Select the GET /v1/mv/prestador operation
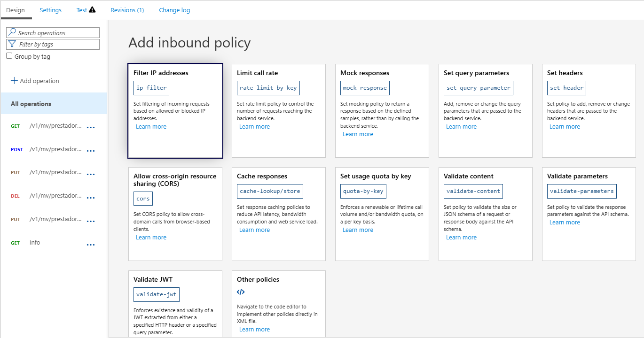The width and height of the screenshot is (644, 338). (x=54, y=126)
